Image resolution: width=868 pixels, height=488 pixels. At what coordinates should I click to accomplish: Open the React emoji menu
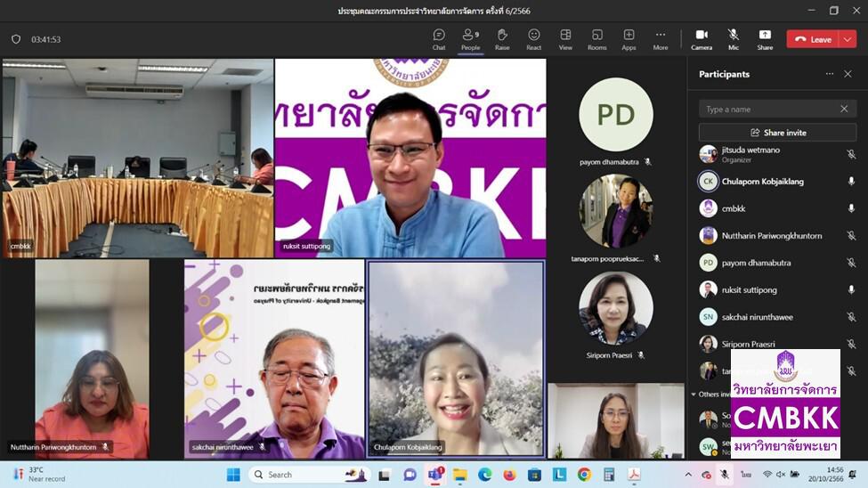533,39
